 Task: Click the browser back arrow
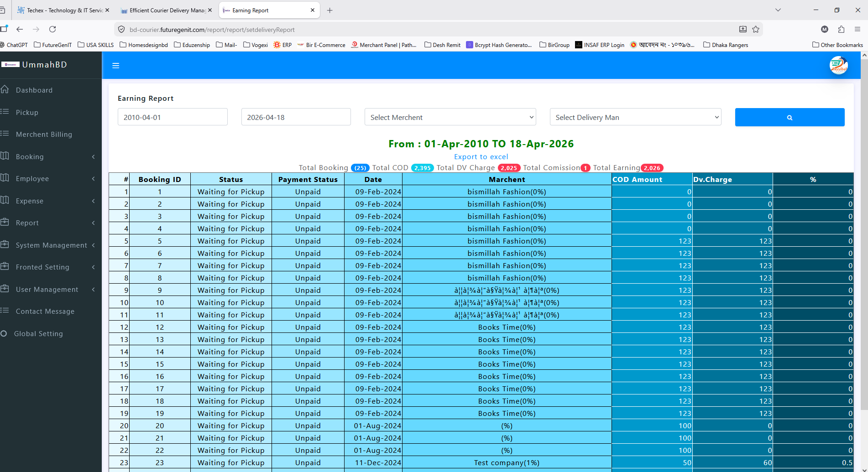click(20, 29)
